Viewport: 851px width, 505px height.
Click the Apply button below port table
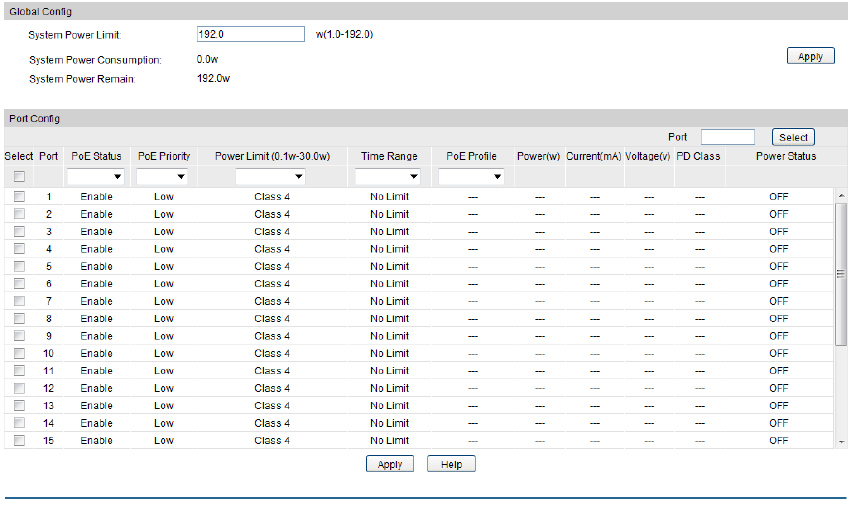(390, 464)
